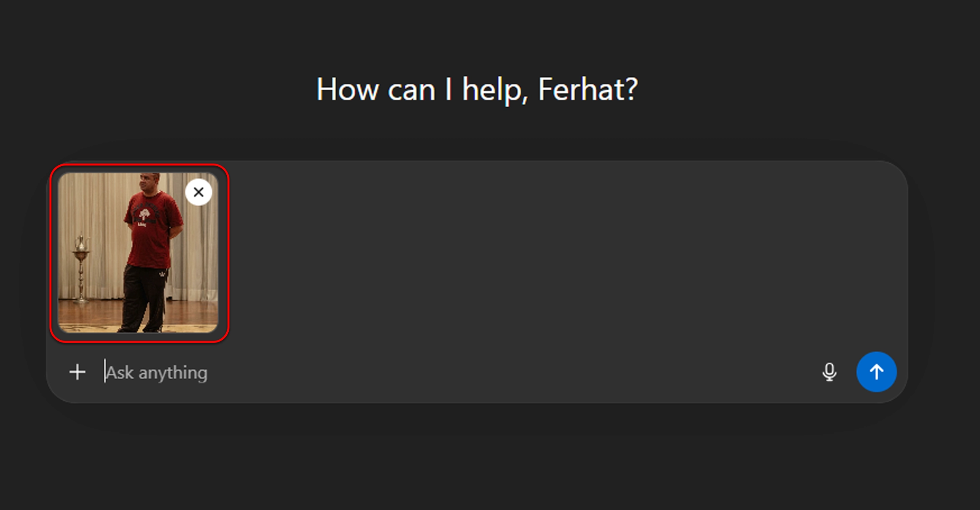Screen dimensions: 980x510
Task: Tap the mic button for dictation
Action: (x=829, y=372)
